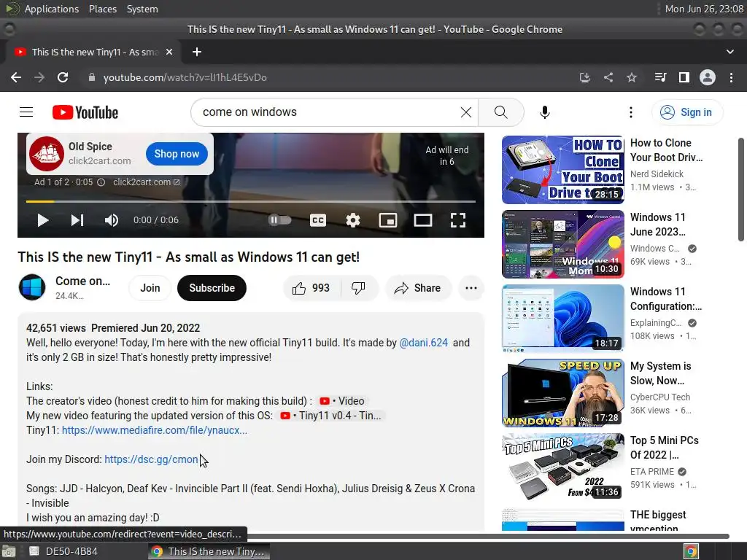Open the Applications menu
Image resolution: width=747 pixels, height=560 pixels.
click(52, 9)
